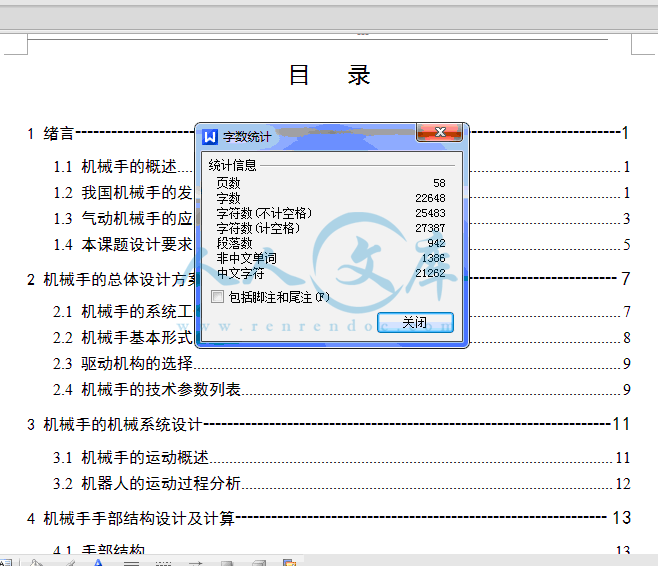This screenshot has width=658, height=566.
Task: Enable the 包括脚注和尾注 checkbox
Action: pyautogui.click(x=217, y=297)
